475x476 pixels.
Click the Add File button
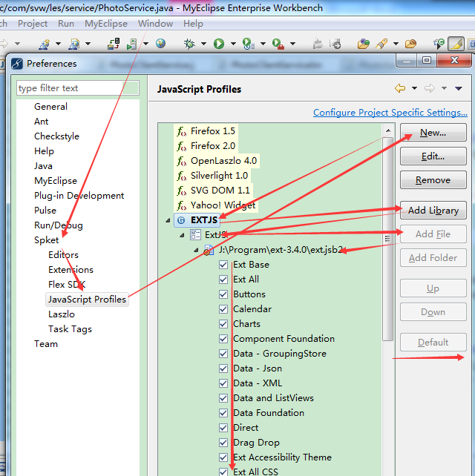click(433, 234)
